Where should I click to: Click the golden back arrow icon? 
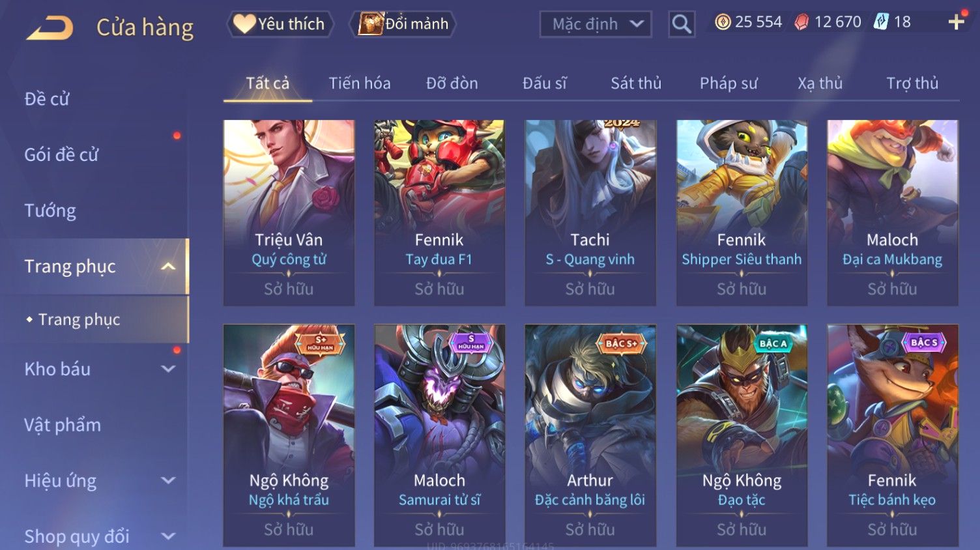click(x=50, y=28)
